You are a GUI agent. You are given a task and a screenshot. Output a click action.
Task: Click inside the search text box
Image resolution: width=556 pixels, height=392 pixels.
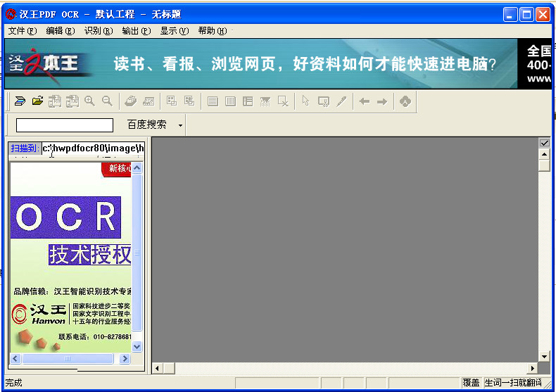65,125
